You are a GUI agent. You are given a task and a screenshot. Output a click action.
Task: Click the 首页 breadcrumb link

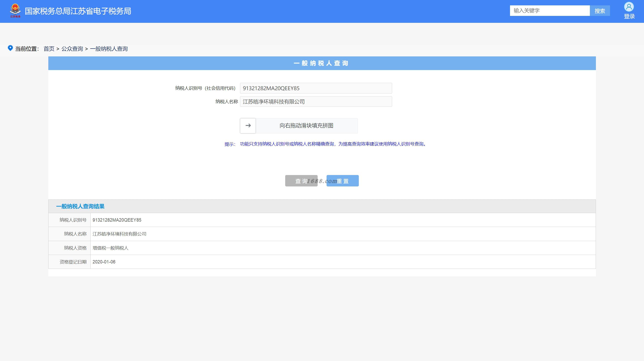click(49, 49)
